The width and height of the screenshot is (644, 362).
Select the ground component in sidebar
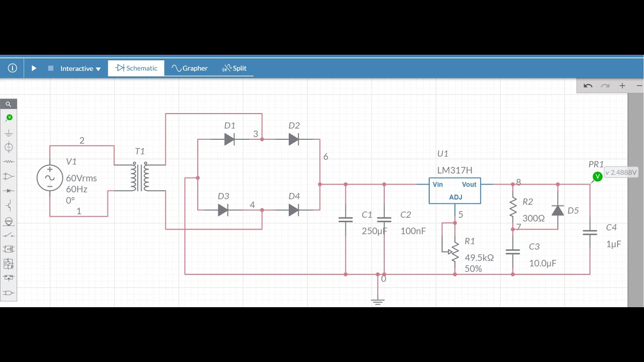point(9,133)
